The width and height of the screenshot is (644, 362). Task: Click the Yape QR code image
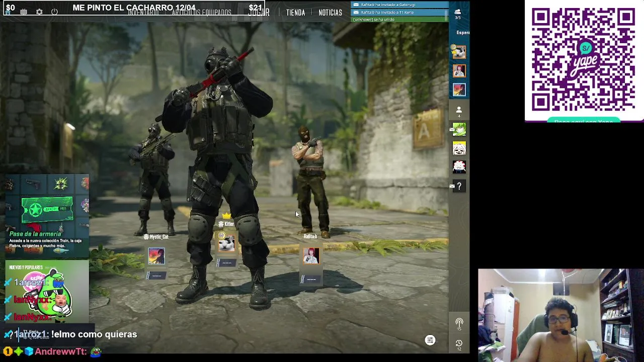point(584,60)
